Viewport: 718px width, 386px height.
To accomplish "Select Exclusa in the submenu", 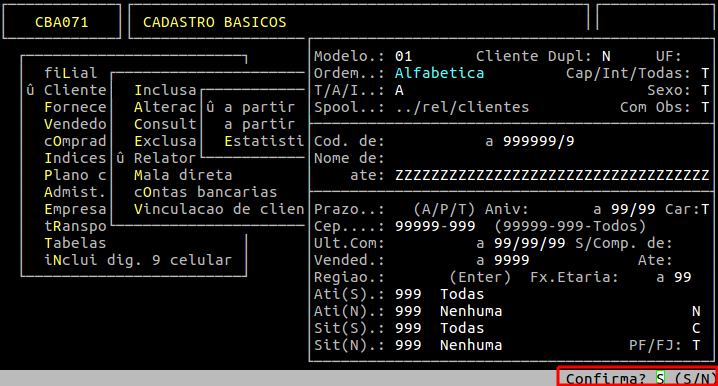I will click(x=165, y=141).
